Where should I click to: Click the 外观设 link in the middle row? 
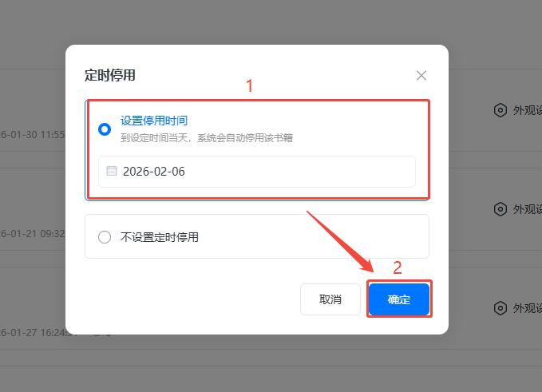pos(527,209)
